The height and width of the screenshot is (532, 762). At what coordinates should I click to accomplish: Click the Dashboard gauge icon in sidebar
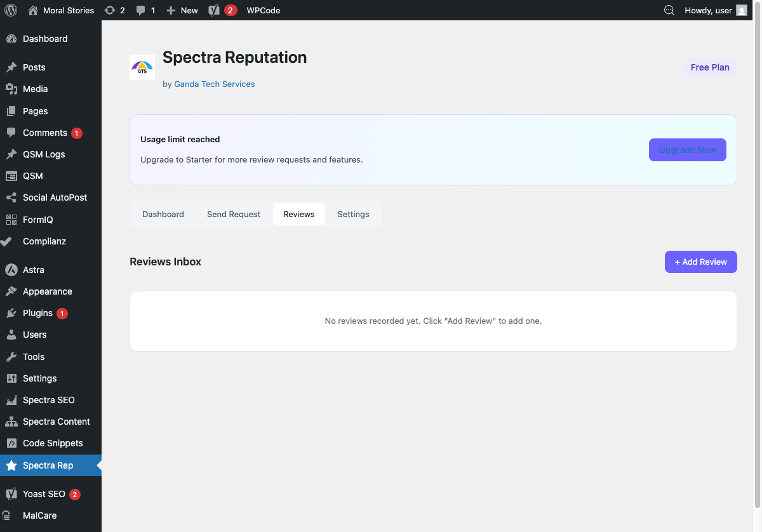pyautogui.click(x=11, y=39)
